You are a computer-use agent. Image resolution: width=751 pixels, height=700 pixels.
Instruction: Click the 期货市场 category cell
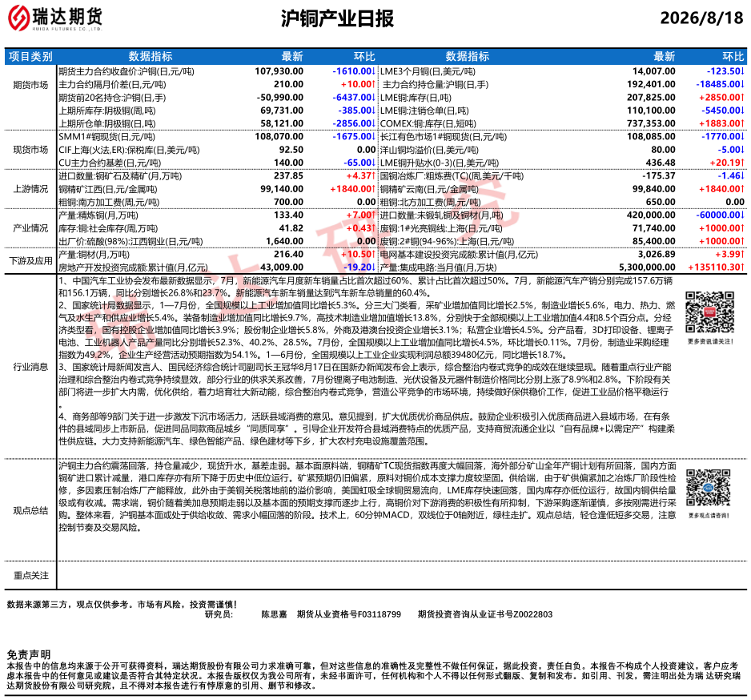(x=30, y=85)
